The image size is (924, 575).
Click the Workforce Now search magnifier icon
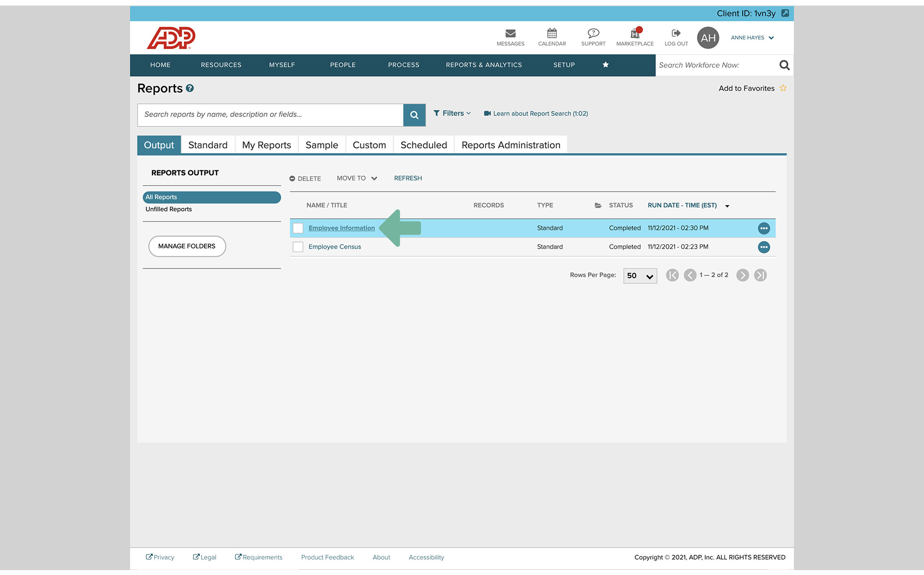(784, 65)
